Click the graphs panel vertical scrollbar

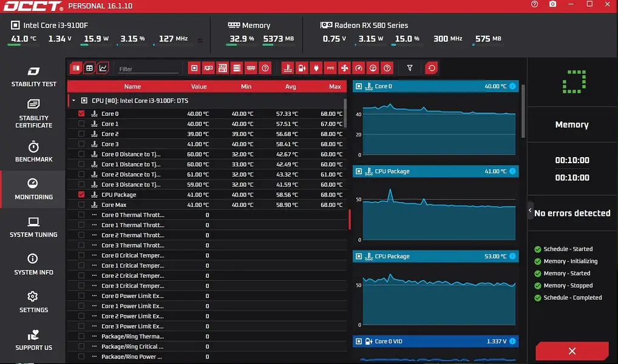(523, 111)
